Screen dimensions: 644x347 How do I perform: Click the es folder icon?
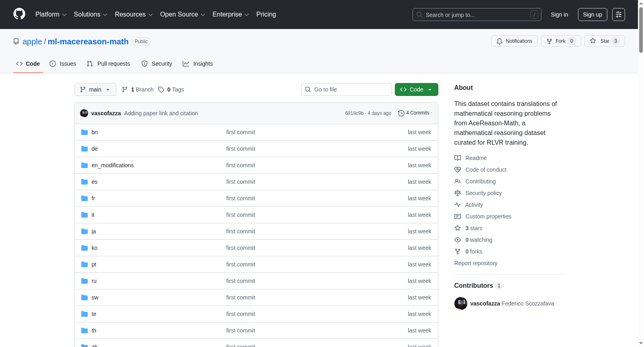click(x=85, y=182)
